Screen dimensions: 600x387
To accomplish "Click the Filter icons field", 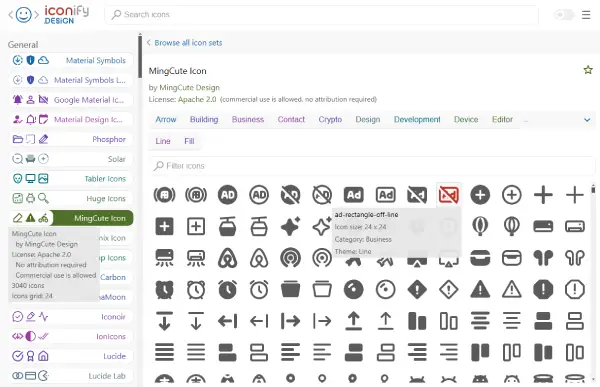I will pos(372,166).
